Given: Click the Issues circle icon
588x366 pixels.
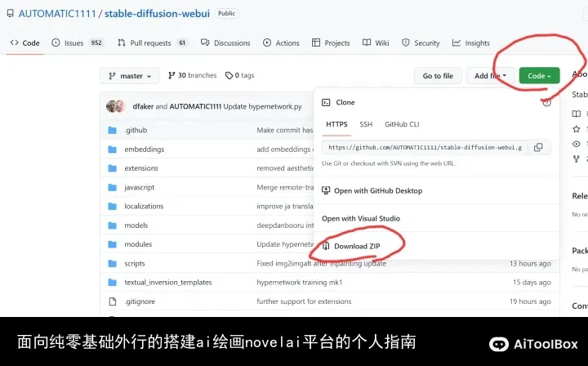Looking at the screenshot, I should [x=56, y=42].
